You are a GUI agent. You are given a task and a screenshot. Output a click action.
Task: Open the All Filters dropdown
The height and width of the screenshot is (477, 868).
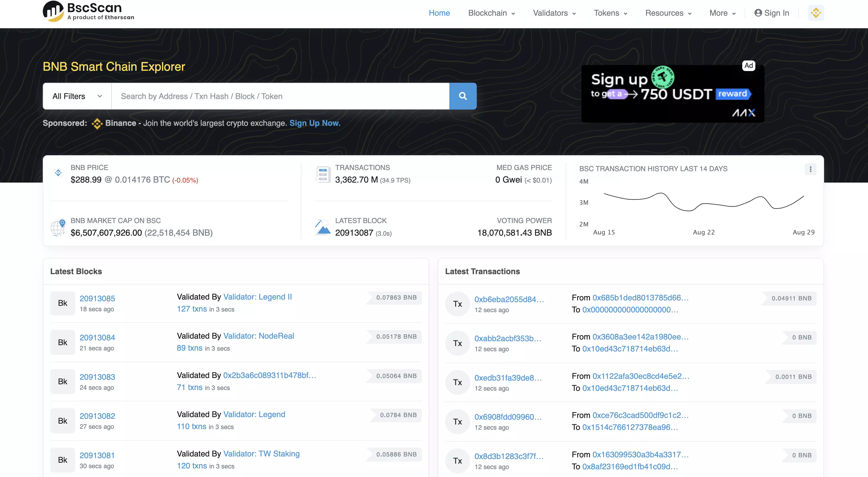77,96
